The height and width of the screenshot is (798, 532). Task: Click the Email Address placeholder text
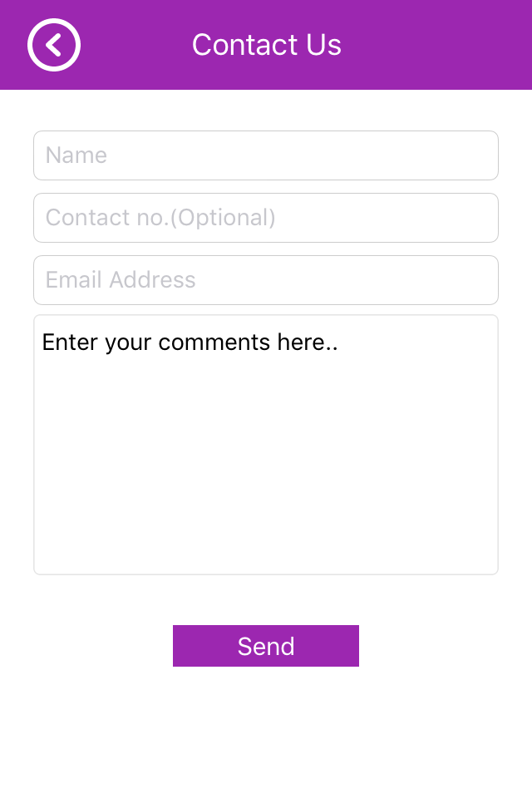coord(121,280)
